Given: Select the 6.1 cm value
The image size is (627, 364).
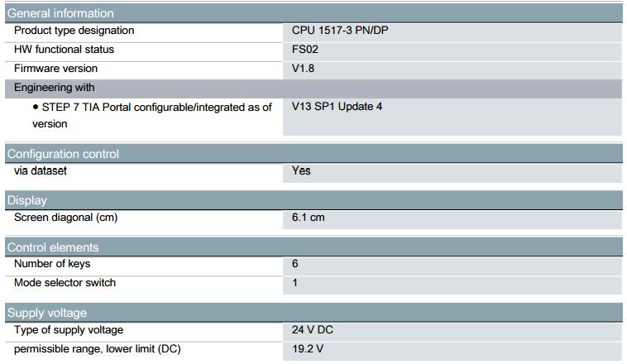Looking at the screenshot, I should tap(308, 218).
